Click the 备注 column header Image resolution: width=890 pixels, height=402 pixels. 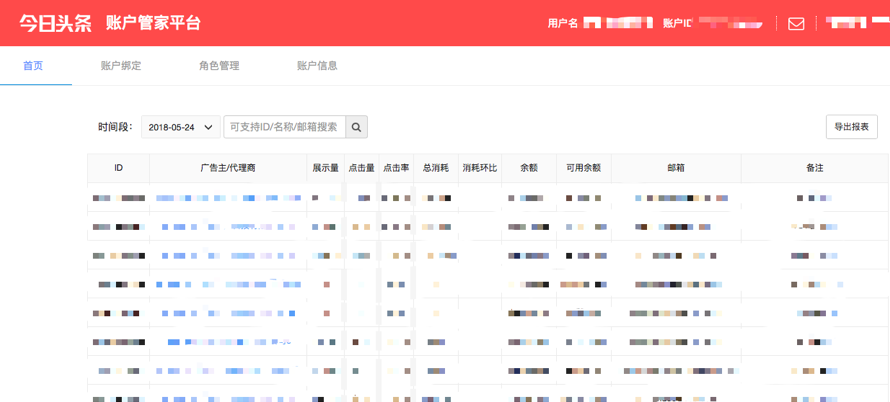(814, 168)
